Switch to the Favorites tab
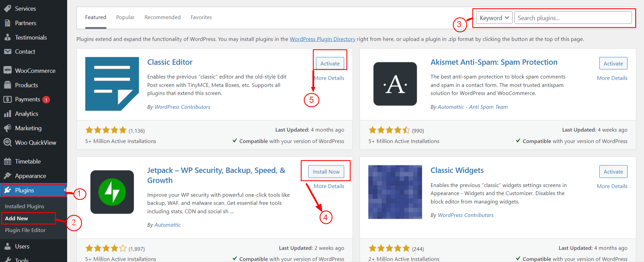644x262 pixels. pos(201,17)
